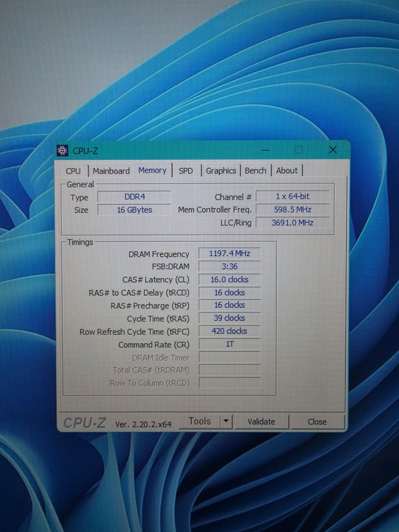Click the RAS# Precharge (tRP) label
This screenshot has width=399, height=532.
click(150, 306)
